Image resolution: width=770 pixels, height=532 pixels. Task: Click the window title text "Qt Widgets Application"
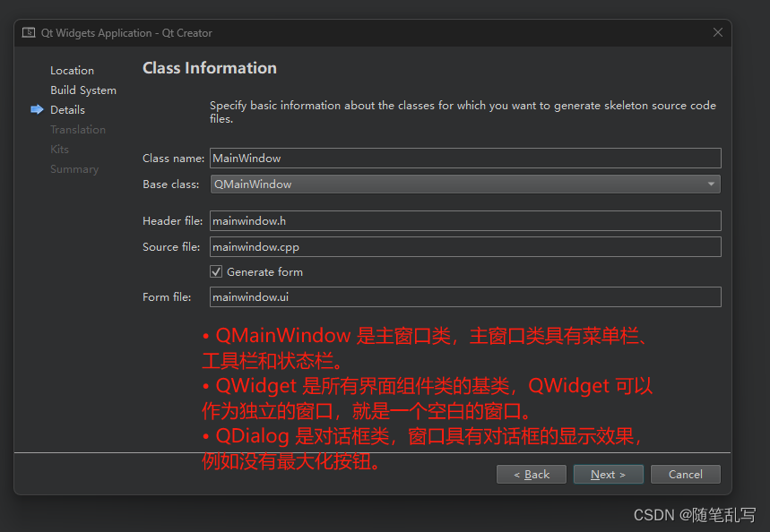pos(96,33)
